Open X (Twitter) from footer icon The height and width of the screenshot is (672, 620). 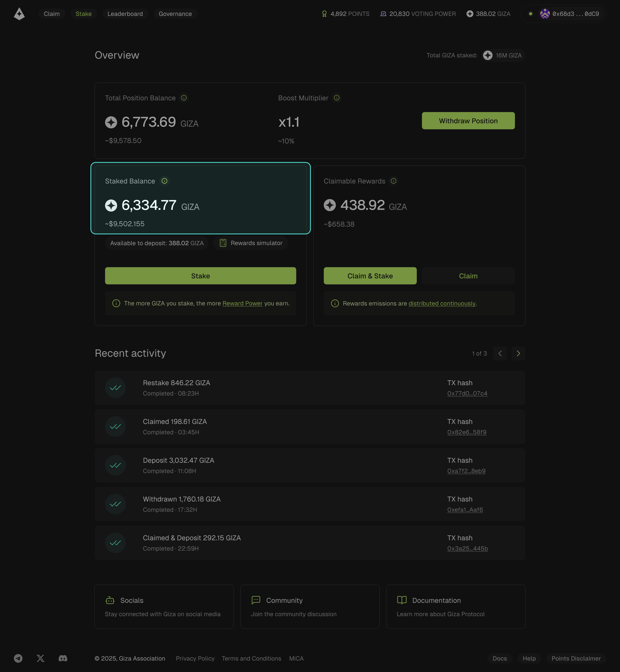40,658
